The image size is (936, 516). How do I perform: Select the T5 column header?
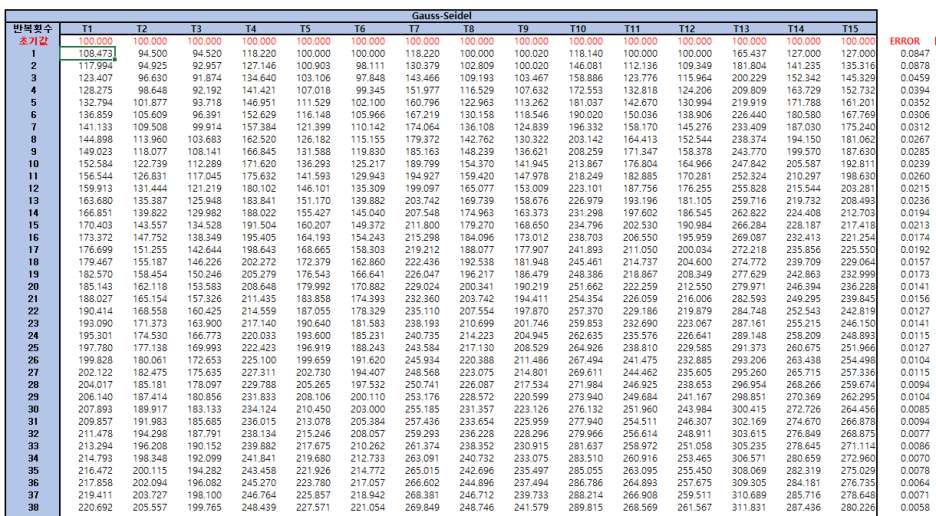click(305, 29)
